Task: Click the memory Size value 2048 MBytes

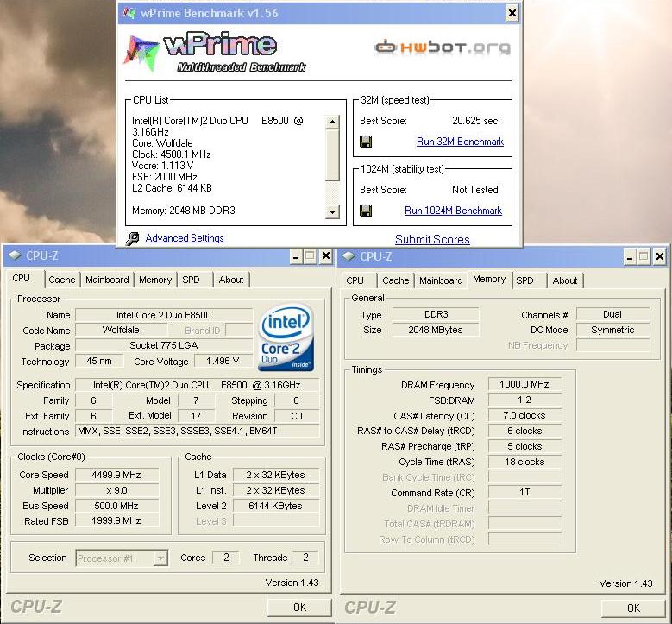Action: (436, 330)
